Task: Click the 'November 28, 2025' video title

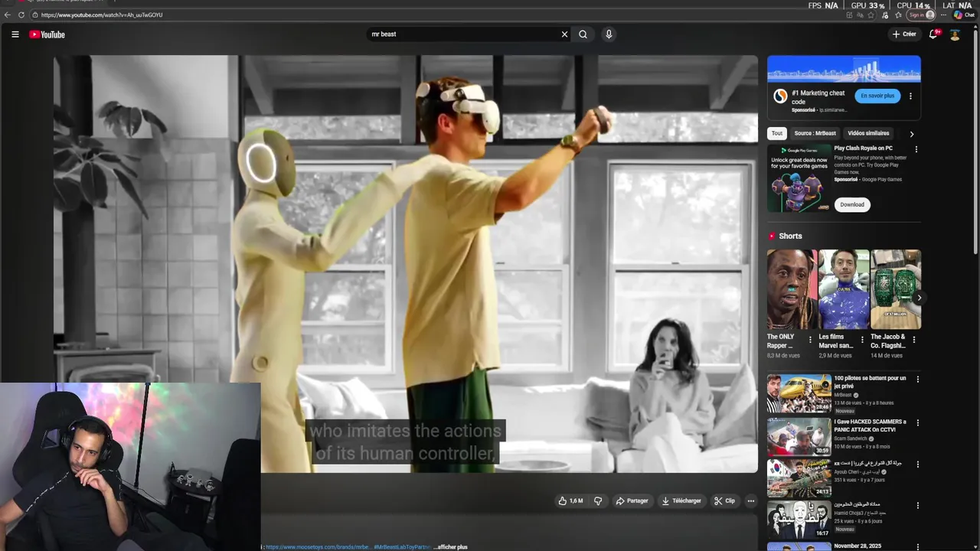Action: click(x=857, y=546)
